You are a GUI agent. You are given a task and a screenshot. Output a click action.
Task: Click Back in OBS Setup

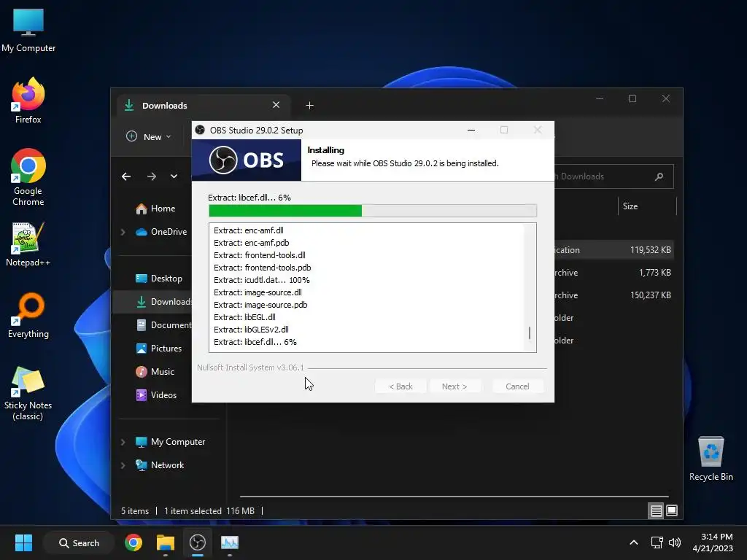click(x=400, y=386)
